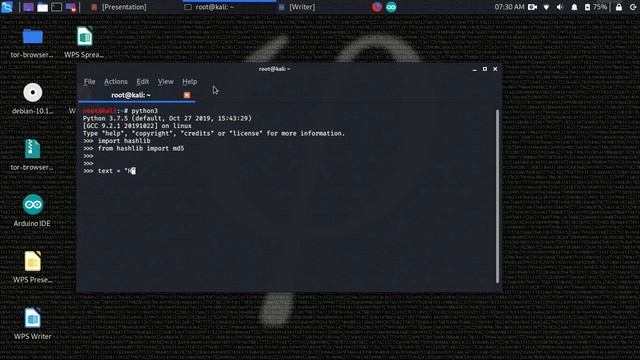This screenshot has width=640, height=360.
Task: Close the root@kali terminal tab
Action: click(187, 95)
